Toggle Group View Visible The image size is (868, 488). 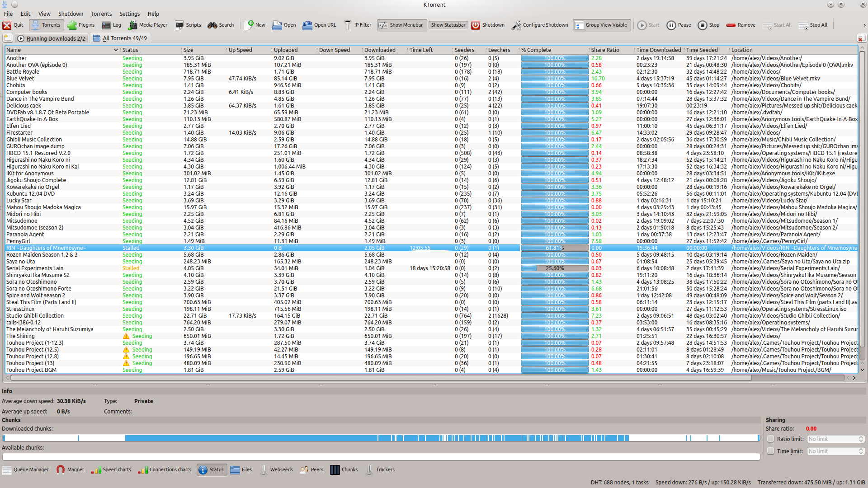[601, 25]
